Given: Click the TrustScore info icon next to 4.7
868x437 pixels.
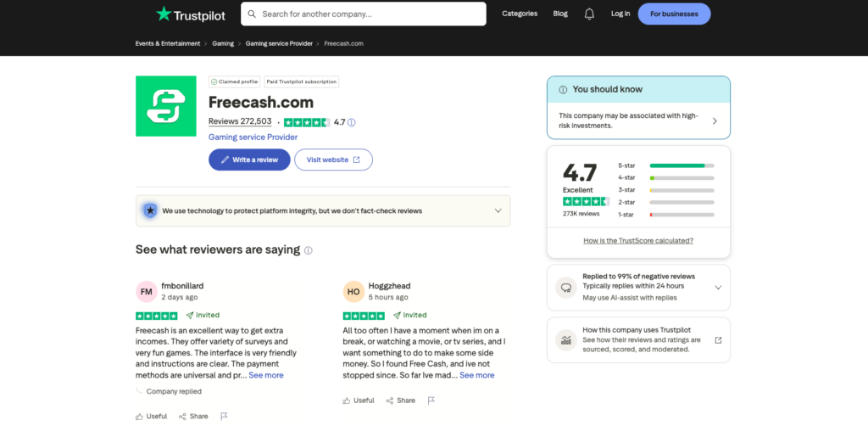Looking at the screenshot, I should pos(352,122).
